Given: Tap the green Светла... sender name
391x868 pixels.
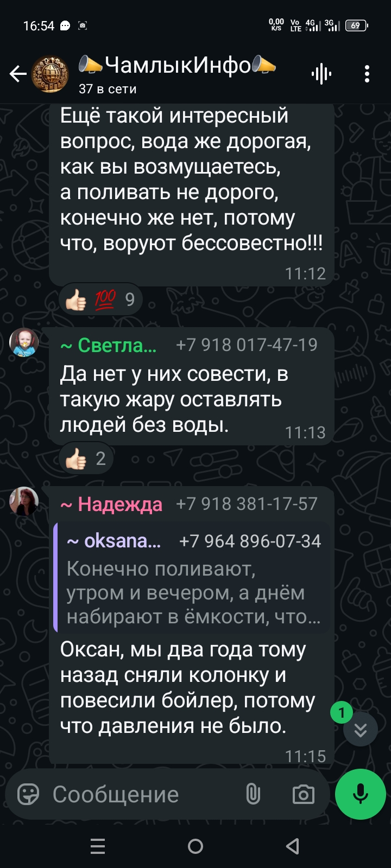Looking at the screenshot, I should pos(109,345).
